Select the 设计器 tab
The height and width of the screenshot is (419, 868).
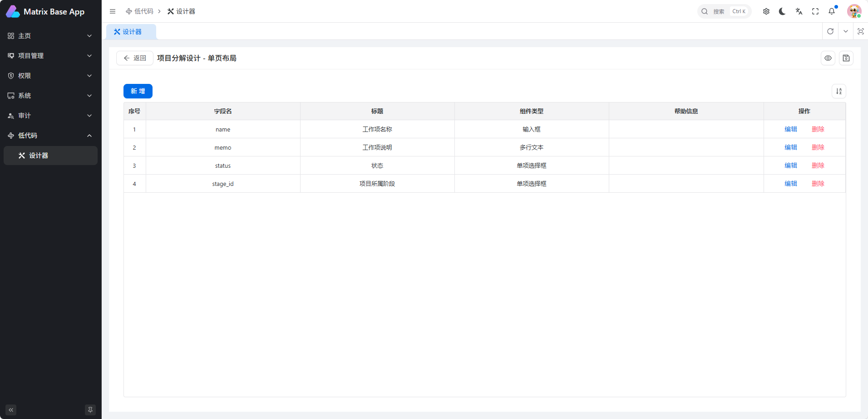click(x=131, y=31)
